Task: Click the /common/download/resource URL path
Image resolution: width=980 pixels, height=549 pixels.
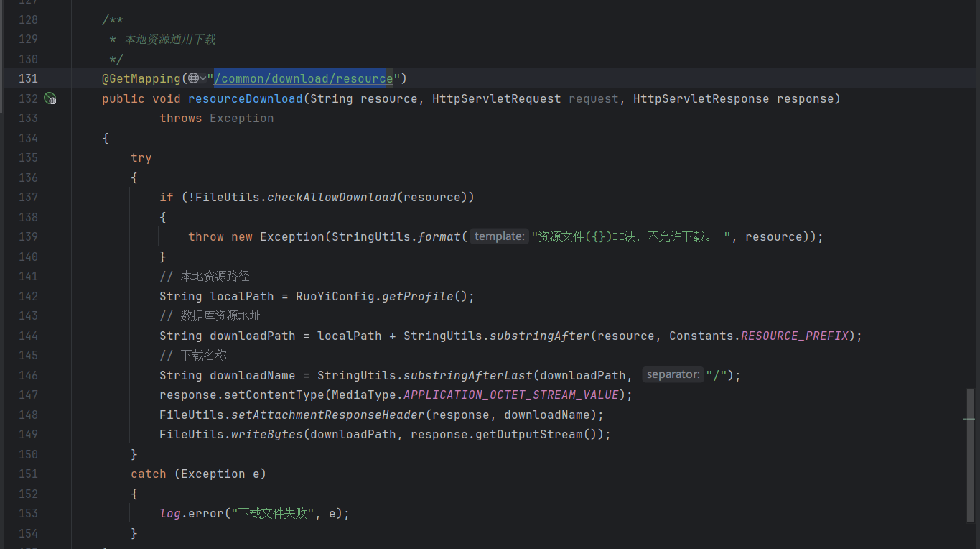Action: pyautogui.click(x=304, y=78)
